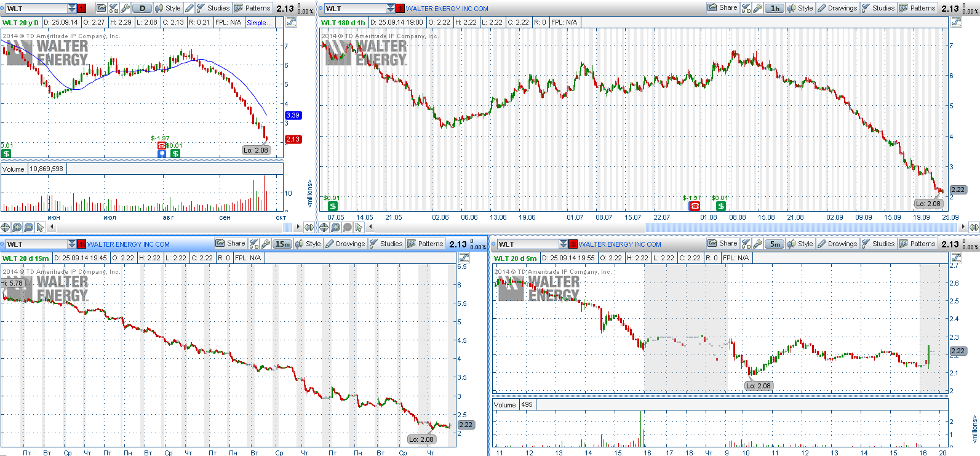Click leftmost green dividend icon on daily chart

click(6, 153)
